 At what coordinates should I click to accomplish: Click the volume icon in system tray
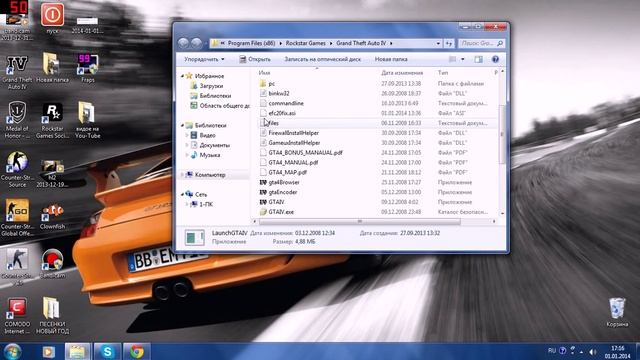coord(593,351)
